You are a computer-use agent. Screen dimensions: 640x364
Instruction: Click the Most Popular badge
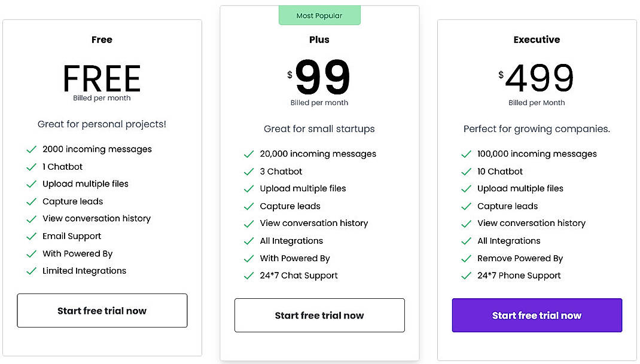coord(319,15)
